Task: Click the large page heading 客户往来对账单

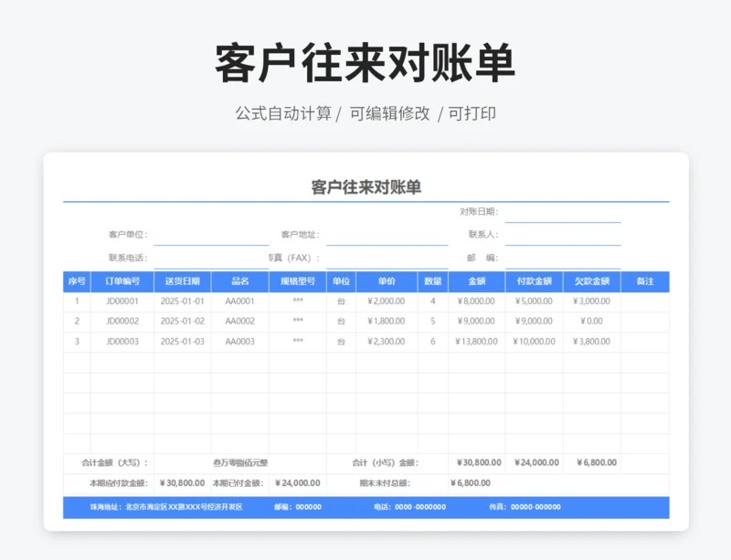Action: 365,62
